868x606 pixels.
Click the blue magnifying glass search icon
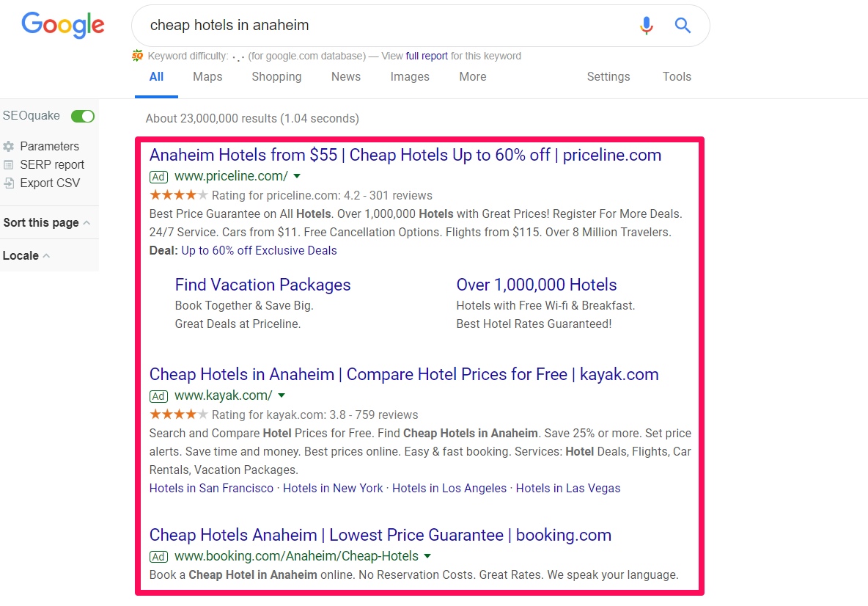683,25
